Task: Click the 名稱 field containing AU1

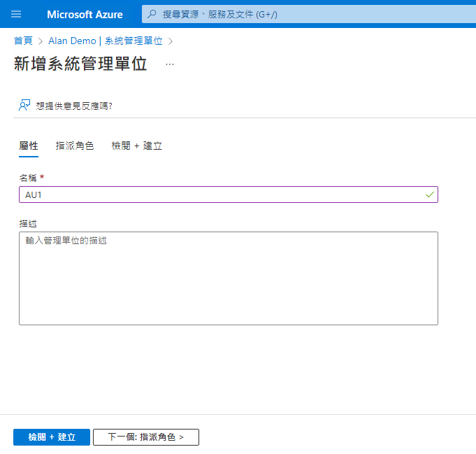Action: pyautogui.click(x=229, y=194)
